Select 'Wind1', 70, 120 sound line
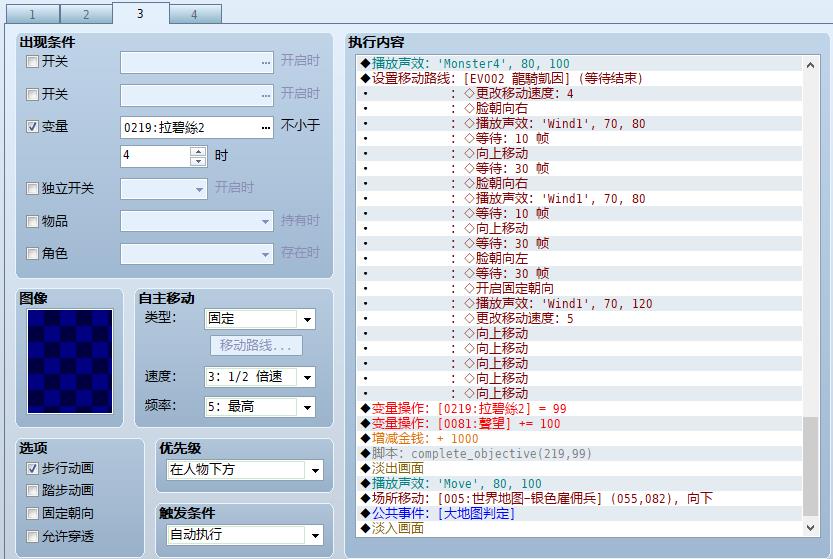 580,303
